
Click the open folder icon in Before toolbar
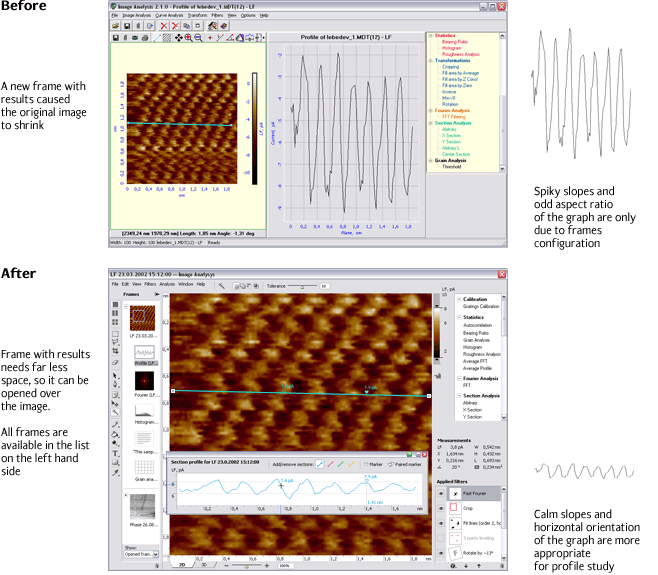[x=116, y=26]
